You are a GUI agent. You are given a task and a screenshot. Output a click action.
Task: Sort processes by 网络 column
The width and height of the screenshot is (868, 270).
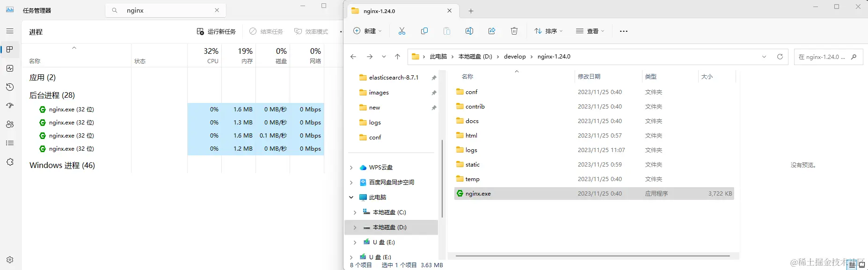click(307, 55)
